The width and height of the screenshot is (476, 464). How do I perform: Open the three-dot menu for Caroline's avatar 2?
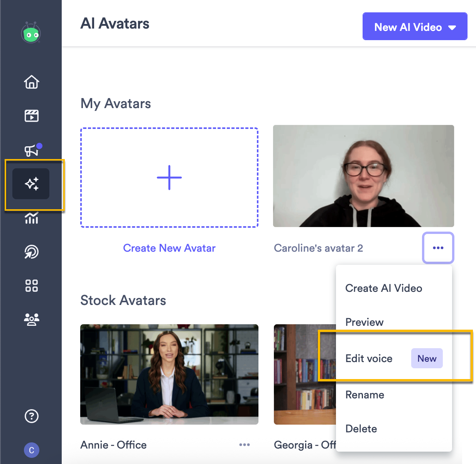[438, 248]
